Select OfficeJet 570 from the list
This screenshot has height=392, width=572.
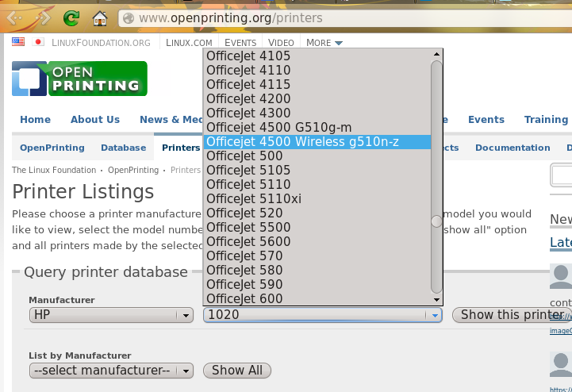coord(317,256)
